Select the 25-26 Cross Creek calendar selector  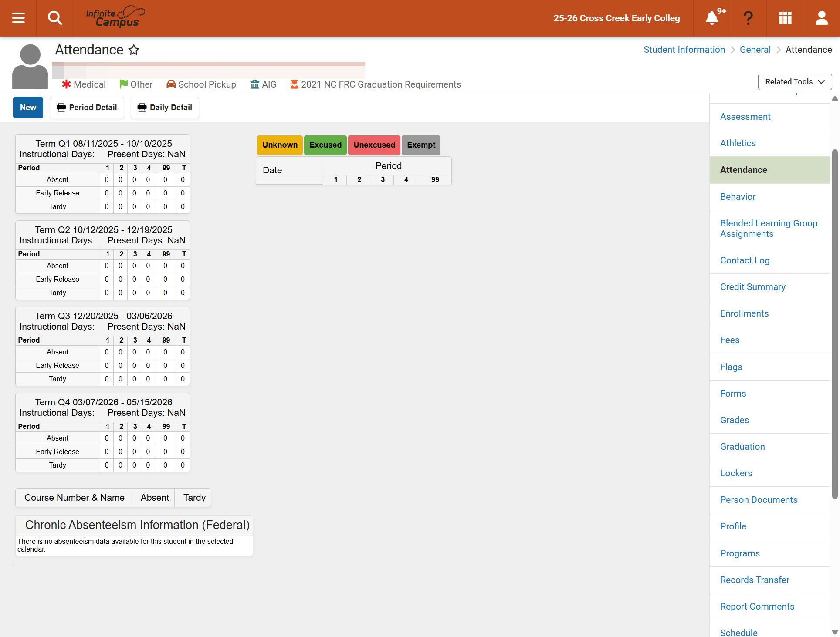[x=616, y=18]
